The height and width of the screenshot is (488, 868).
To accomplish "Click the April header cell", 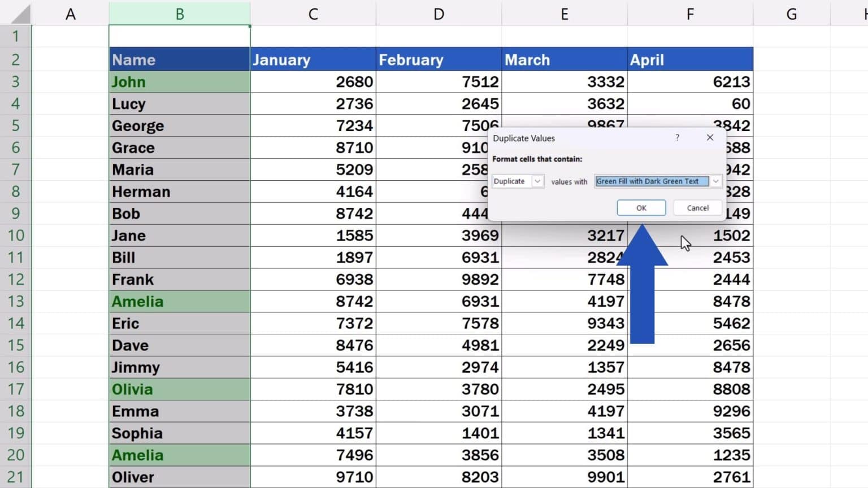I will pyautogui.click(x=689, y=59).
